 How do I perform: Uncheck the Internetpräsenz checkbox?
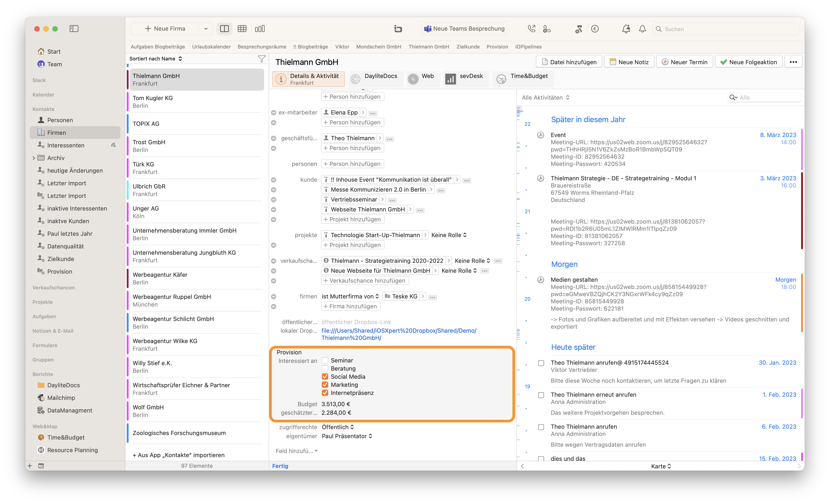click(x=325, y=393)
